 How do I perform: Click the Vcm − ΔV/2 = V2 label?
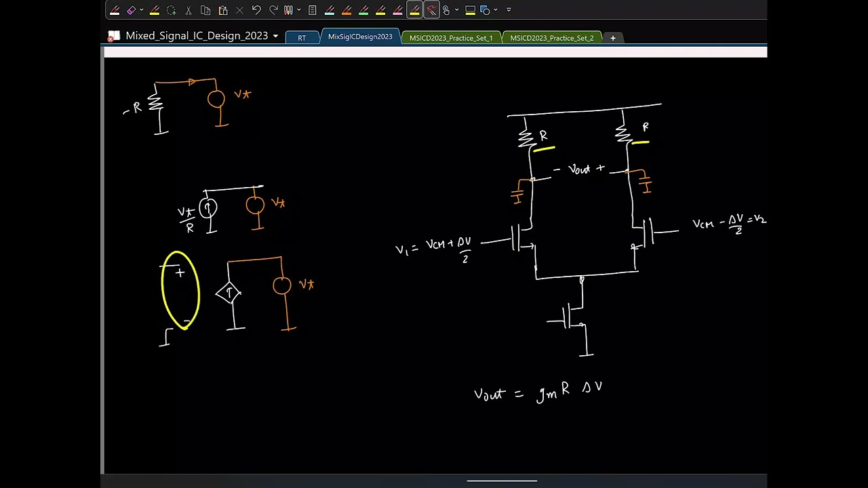click(729, 224)
